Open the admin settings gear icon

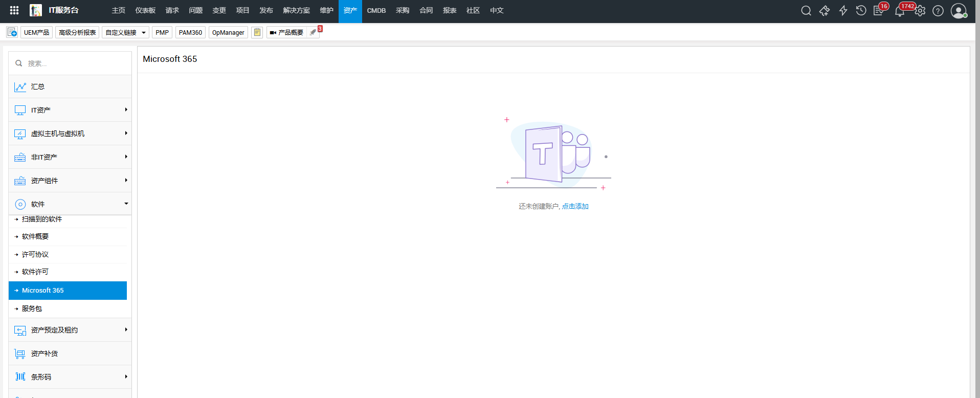point(920,11)
